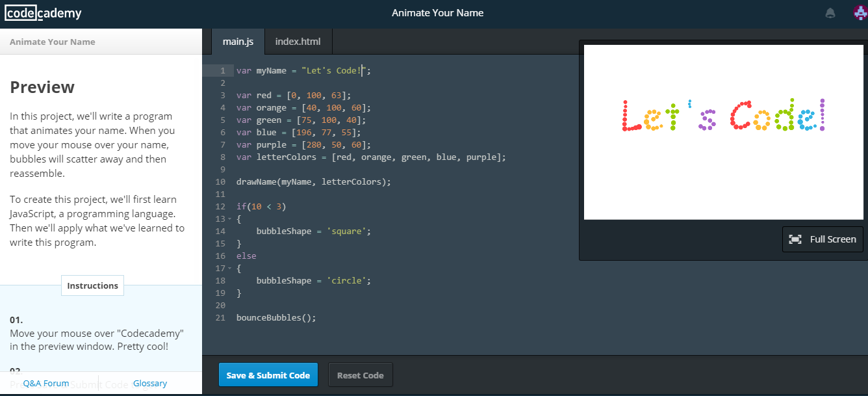Open notifications via the bell icon
Viewport: 868px width, 396px height.
(830, 12)
